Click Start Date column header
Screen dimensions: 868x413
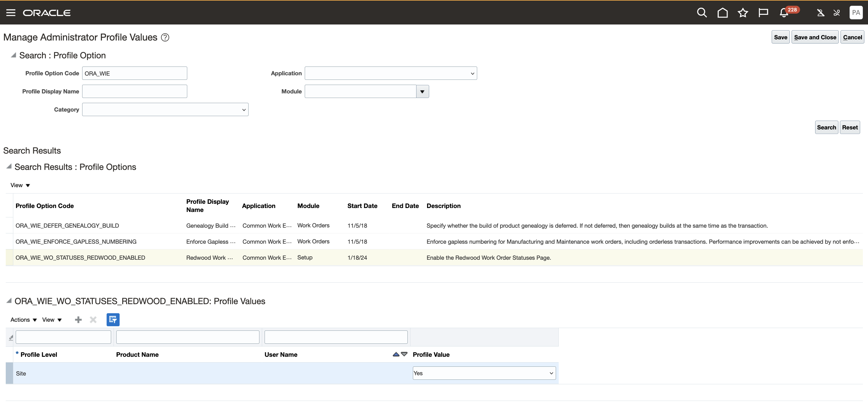(362, 206)
